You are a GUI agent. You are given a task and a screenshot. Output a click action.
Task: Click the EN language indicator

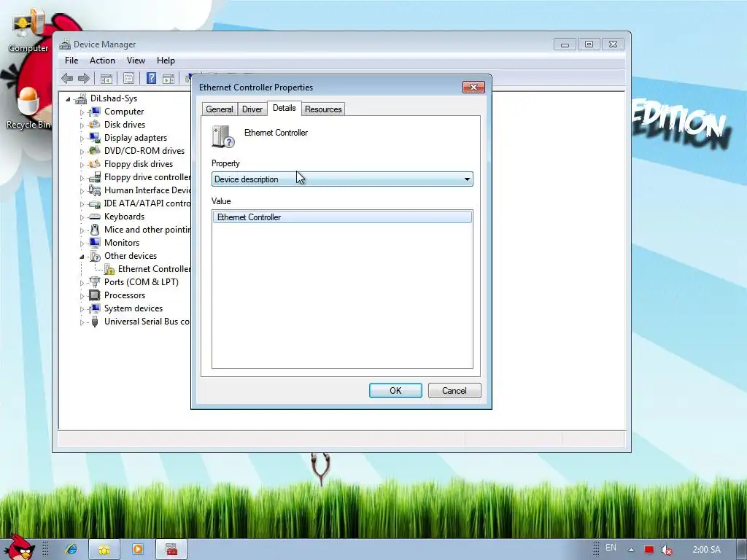(611, 548)
